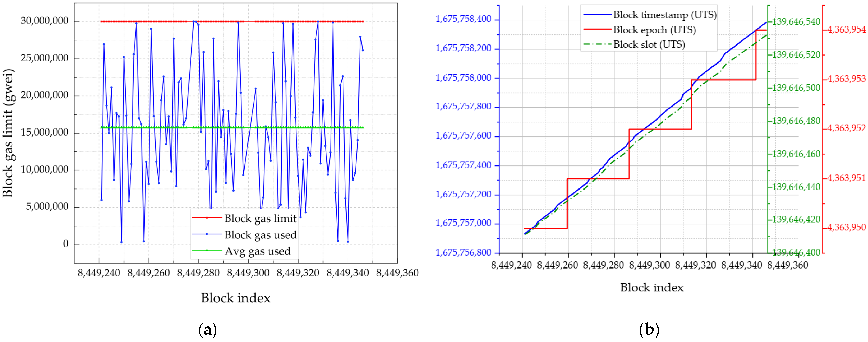This screenshot has width=868, height=342.
Task: Click the 1,675,757,000 blue axis label
Action: click(x=463, y=223)
